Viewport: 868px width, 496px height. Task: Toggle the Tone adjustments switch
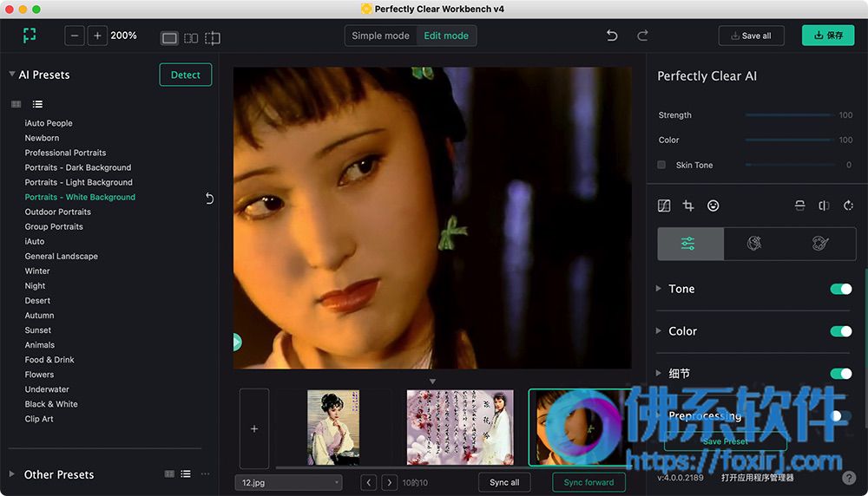(840, 289)
